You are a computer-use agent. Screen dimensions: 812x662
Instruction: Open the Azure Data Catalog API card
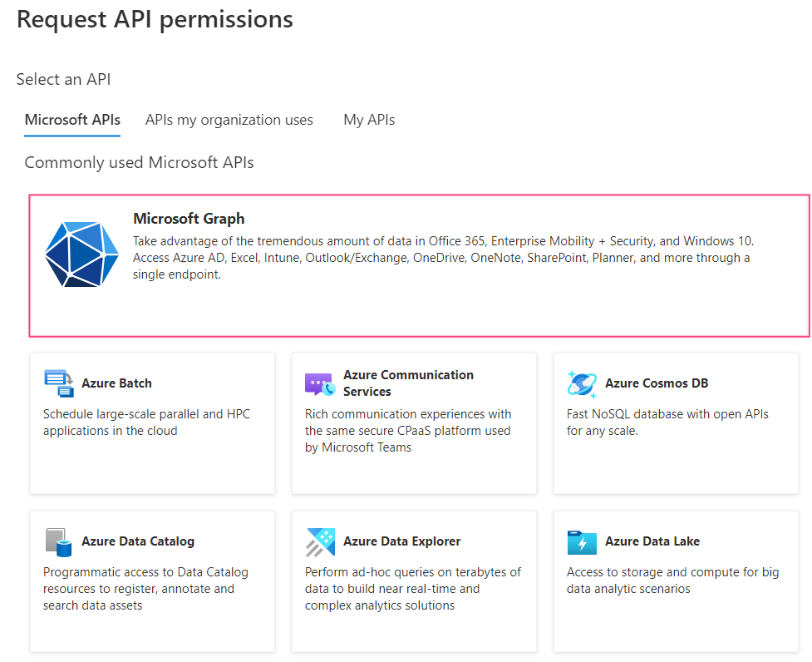(152, 580)
